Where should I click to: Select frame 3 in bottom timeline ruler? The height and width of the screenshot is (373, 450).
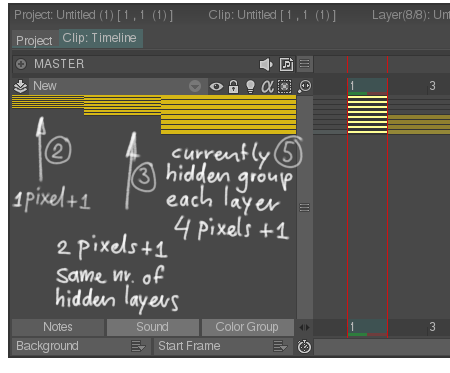tap(432, 327)
